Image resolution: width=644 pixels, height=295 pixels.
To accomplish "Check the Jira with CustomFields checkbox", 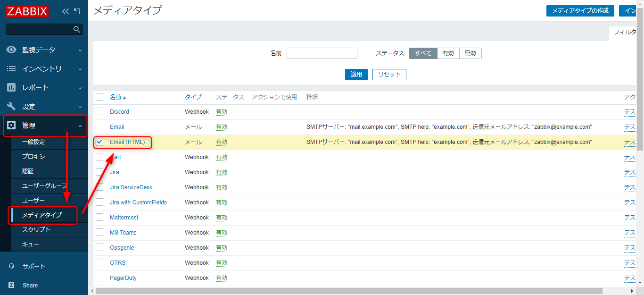I will 99,202.
